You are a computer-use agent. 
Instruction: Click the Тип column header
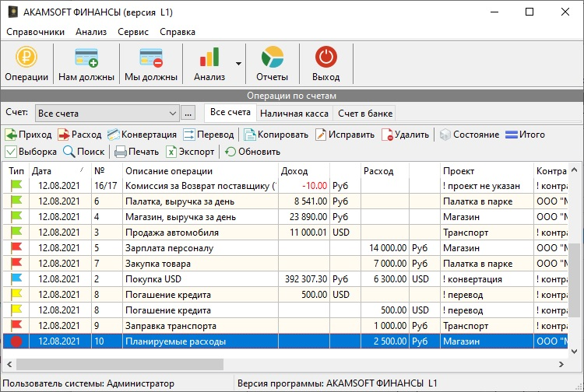pyautogui.click(x=16, y=171)
